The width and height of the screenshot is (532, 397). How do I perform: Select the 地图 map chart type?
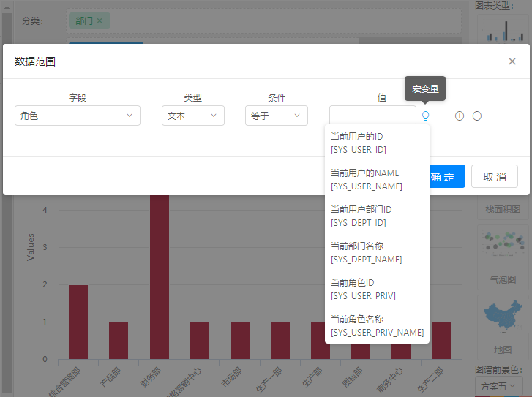pos(502,325)
